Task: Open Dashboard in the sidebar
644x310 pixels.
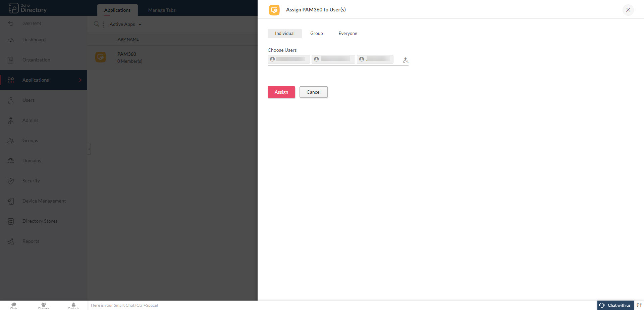Action: coord(44,40)
